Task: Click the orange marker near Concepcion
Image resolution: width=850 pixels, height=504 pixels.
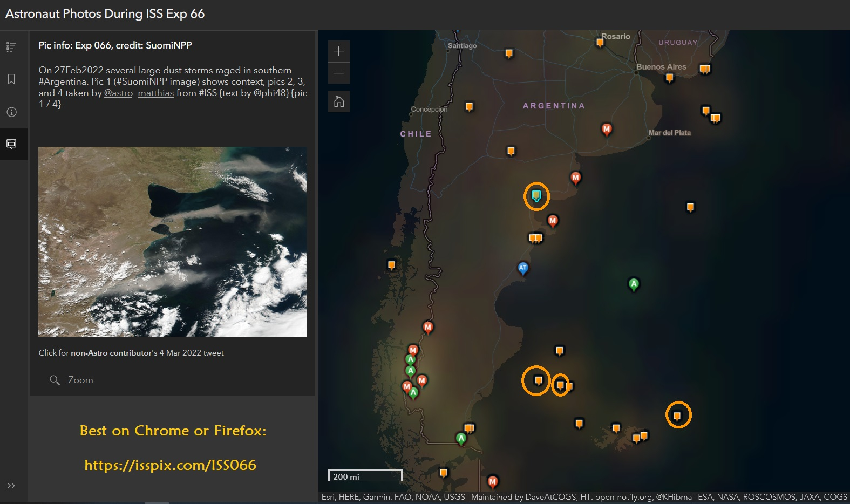Action: point(469,106)
